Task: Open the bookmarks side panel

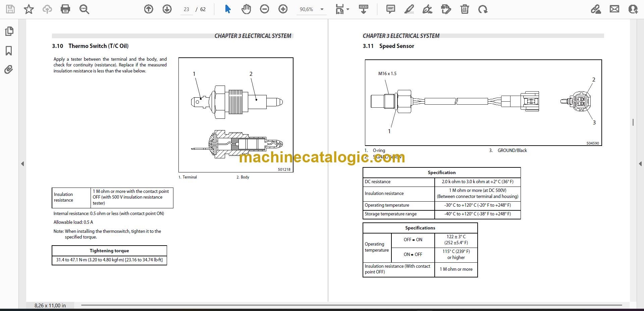Action: pos(9,51)
